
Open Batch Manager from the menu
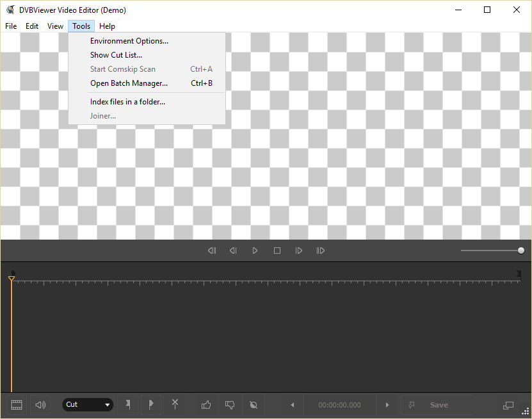tap(147, 83)
